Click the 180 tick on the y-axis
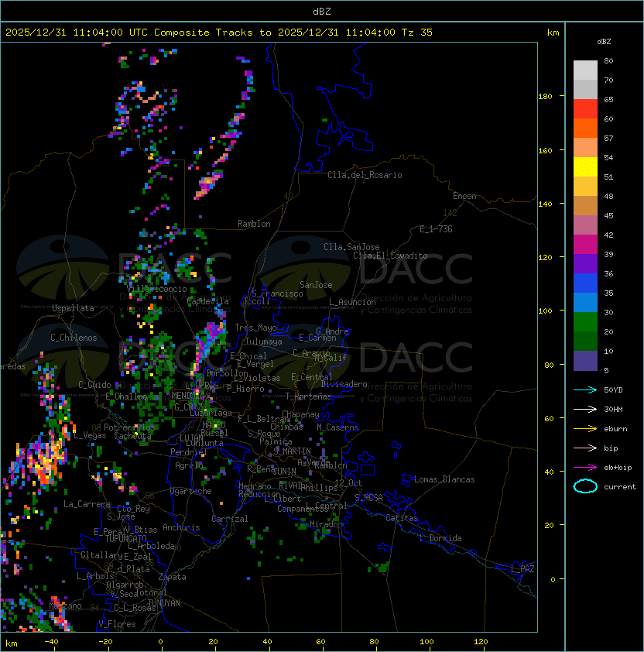Viewport: 644px width, 652px height. click(545, 97)
